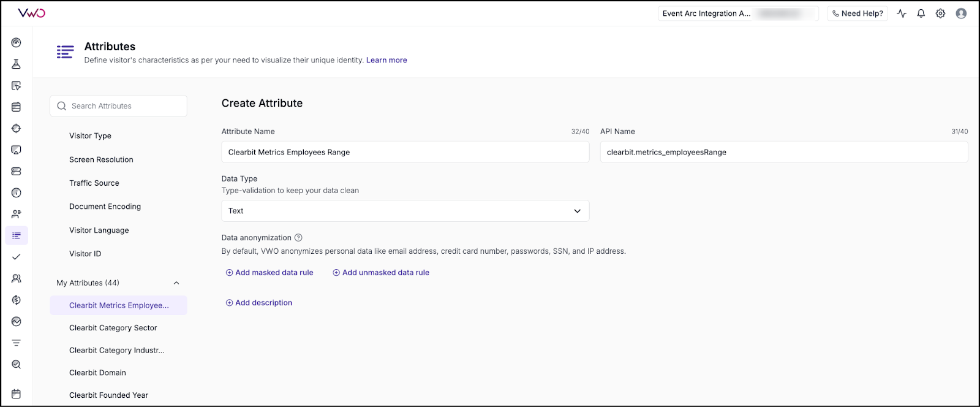Click Add description
Screen dimensions: 980x407
259,303
